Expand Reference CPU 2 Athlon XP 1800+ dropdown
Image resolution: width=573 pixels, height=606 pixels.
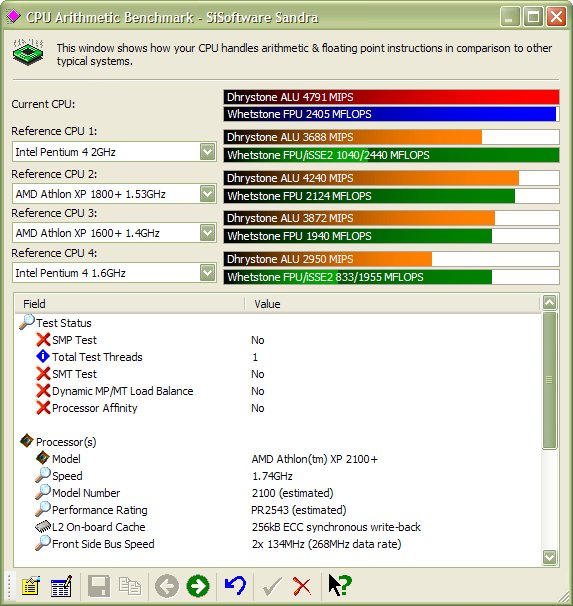[208, 194]
